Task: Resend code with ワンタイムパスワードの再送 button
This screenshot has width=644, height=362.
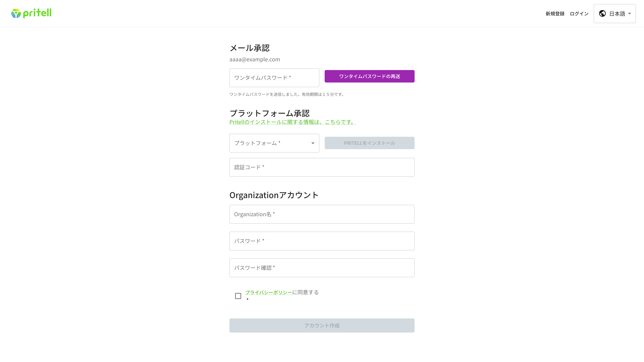Action: 369,76
